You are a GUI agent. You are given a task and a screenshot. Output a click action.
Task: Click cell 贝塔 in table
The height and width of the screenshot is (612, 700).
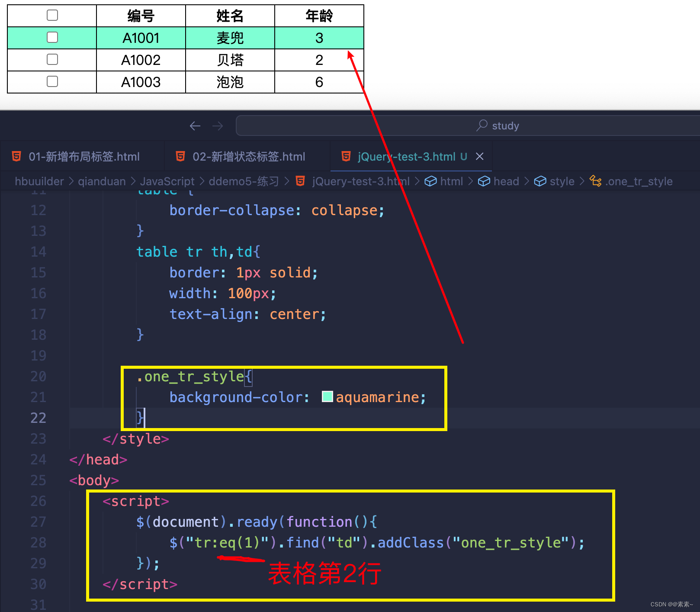pos(230,60)
